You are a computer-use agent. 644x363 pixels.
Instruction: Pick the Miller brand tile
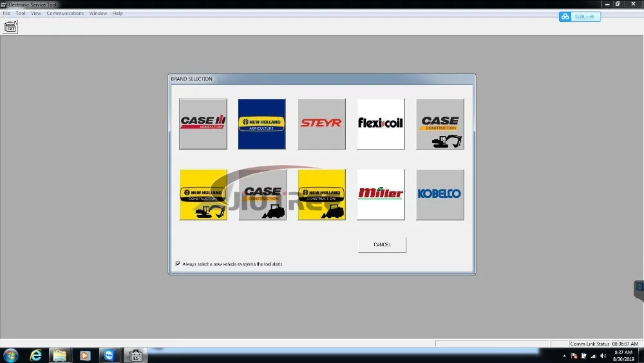coord(381,195)
